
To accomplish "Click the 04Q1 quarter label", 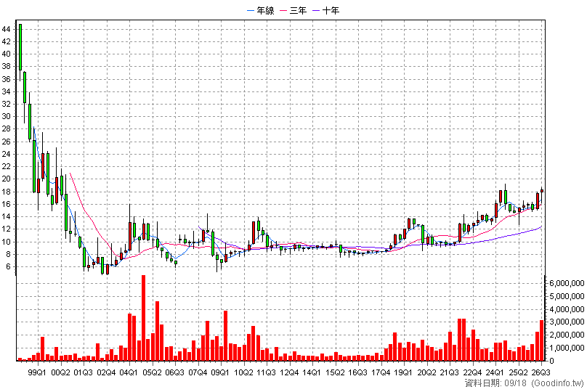I will pos(129,372).
